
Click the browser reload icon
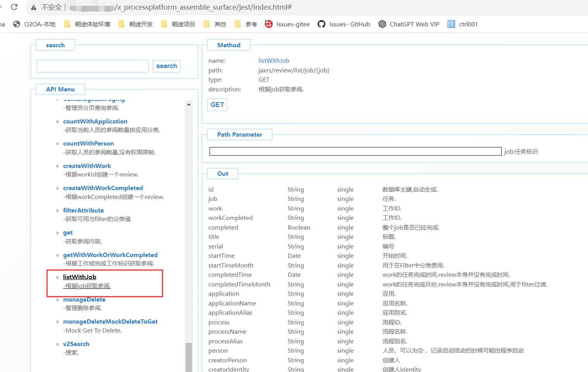tap(14, 7)
